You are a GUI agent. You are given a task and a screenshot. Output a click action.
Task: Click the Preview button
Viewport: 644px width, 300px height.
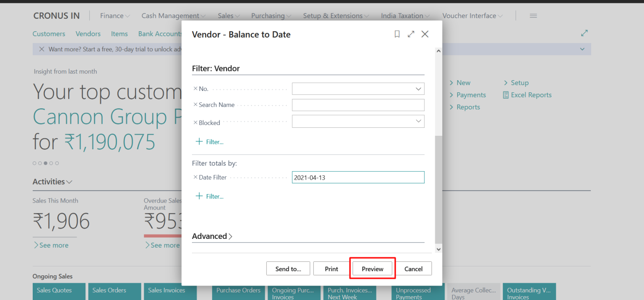click(x=372, y=268)
